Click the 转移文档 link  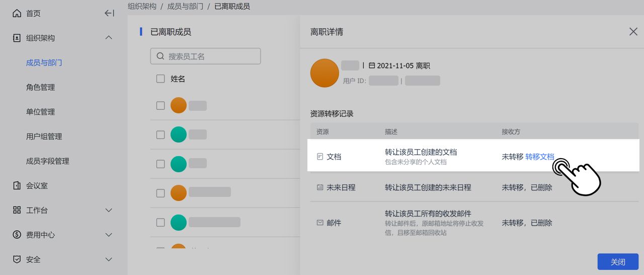[x=539, y=157]
